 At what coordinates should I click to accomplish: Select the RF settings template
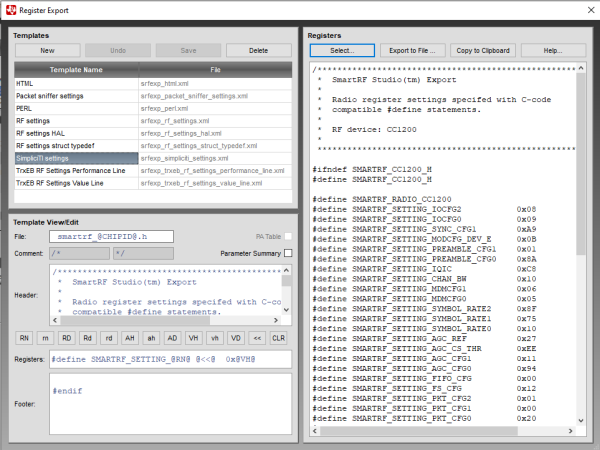[153, 121]
